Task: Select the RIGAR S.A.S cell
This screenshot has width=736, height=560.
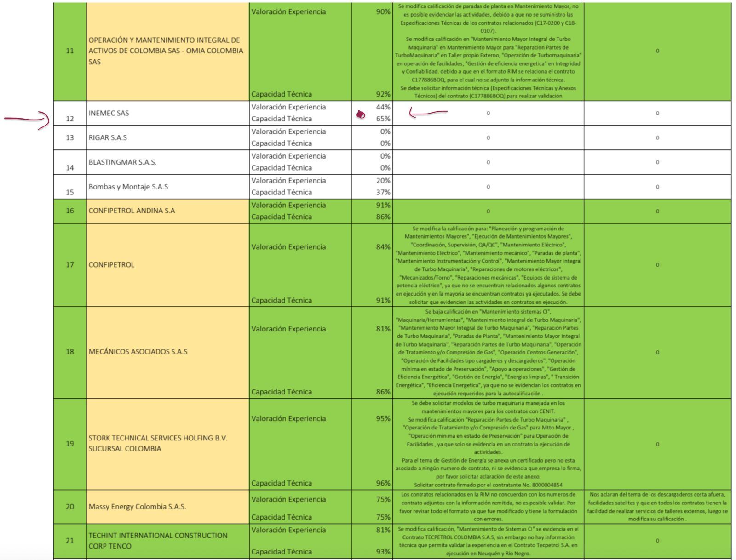Action: click(x=167, y=137)
